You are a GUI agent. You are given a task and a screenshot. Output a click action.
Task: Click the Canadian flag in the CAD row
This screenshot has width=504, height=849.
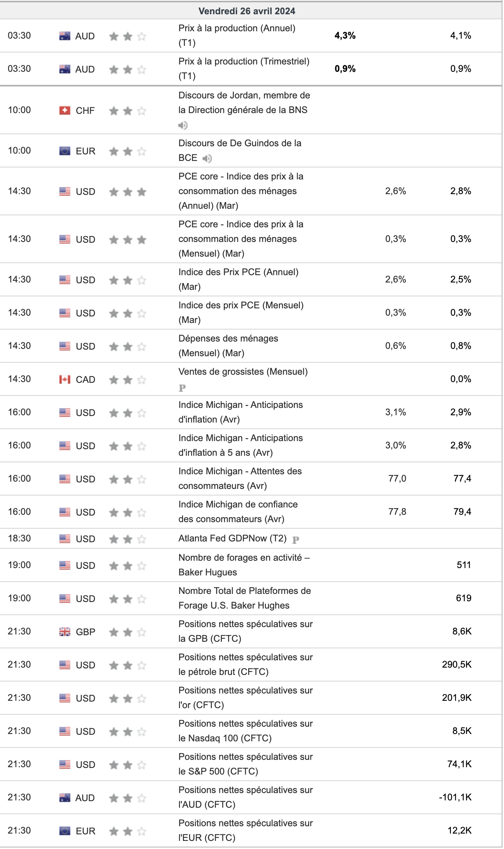click(x=65, y=380)
